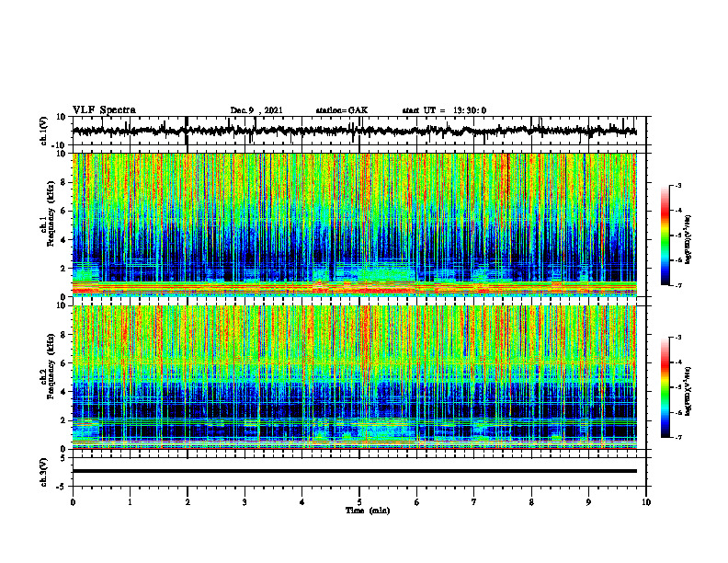This screenshot has height=563, width=728.
Task: Click the ch.1 color bar log(PSD) label
Action: tap(688, 240)
